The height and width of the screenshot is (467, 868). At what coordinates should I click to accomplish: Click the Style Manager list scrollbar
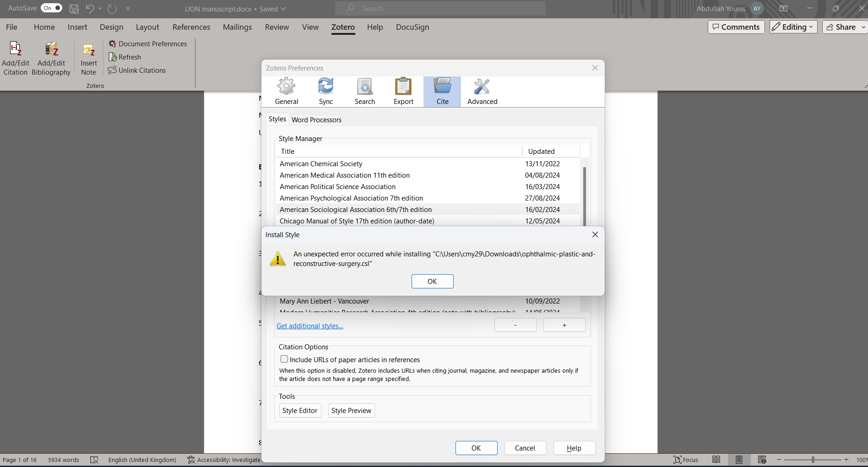coord(584,197)
